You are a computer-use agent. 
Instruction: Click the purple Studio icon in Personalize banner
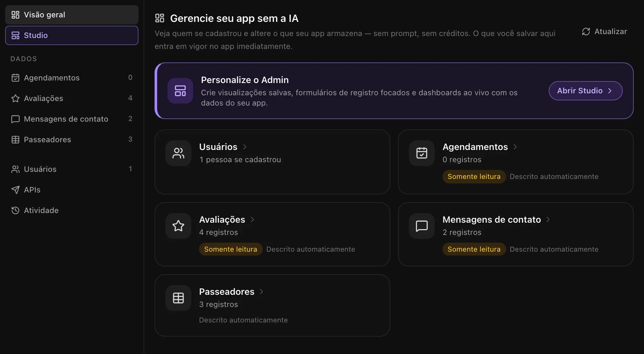pyautogui.click(x=180, y=91)
